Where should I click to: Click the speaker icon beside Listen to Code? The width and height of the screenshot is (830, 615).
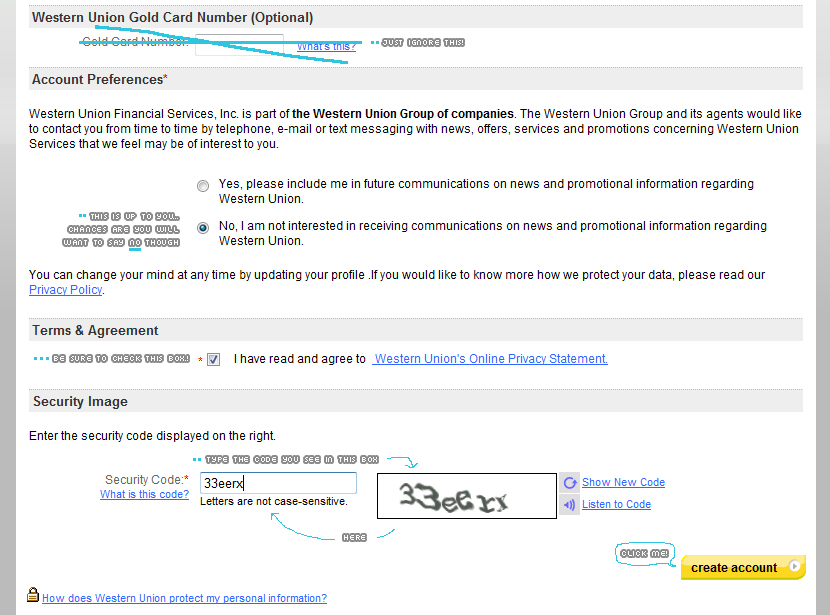[x=570, y=504]
